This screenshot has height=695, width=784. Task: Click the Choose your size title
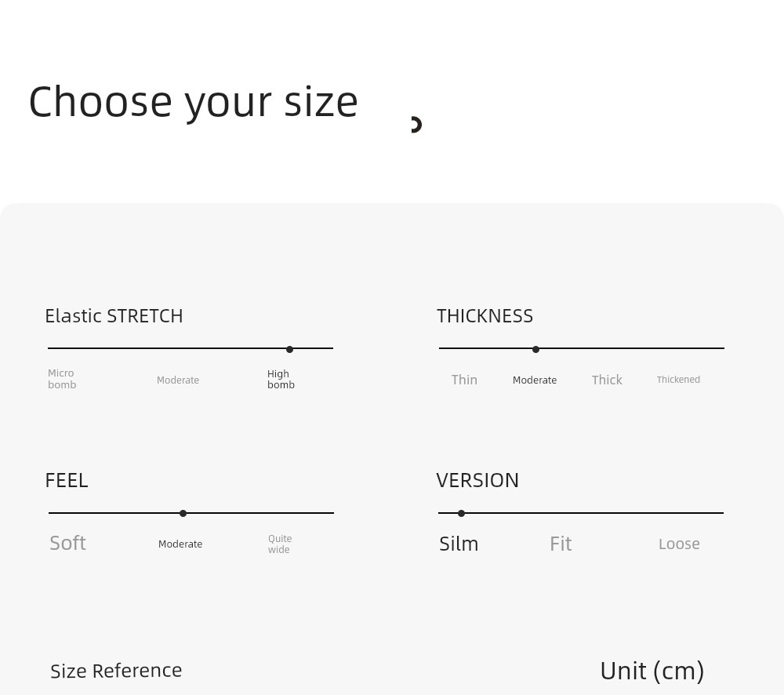point(193,103)
